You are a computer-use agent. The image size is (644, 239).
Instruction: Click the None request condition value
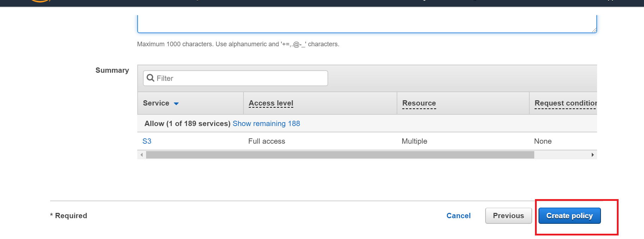(x=542, y=141)
